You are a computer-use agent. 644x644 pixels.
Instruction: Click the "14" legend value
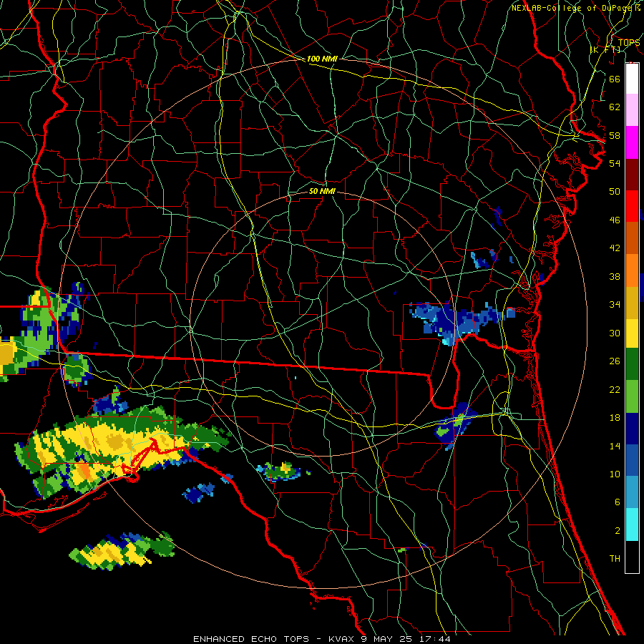[615, 446]
